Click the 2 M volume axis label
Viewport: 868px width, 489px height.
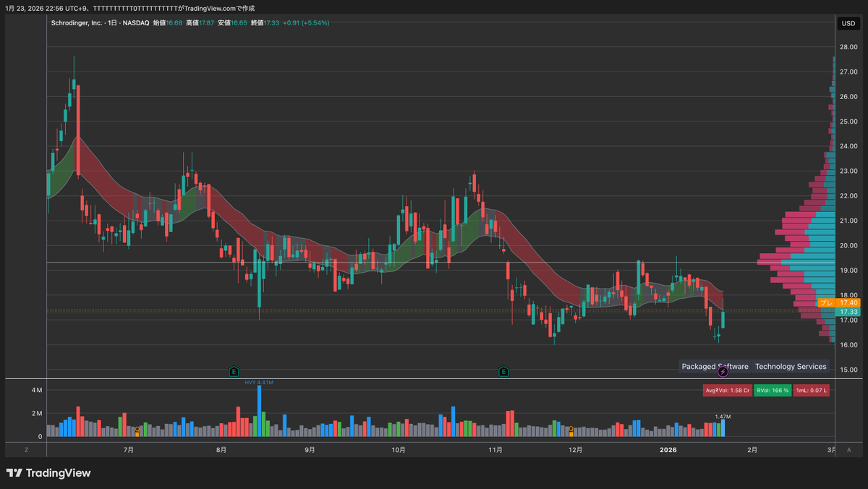(36, 414)
